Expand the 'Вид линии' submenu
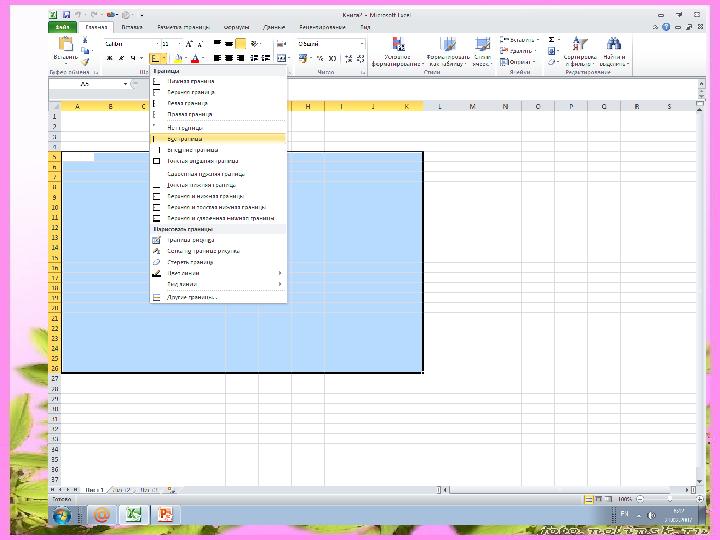Image resolution: width=720 pixels, height=540 pixels. click(218, 284)
